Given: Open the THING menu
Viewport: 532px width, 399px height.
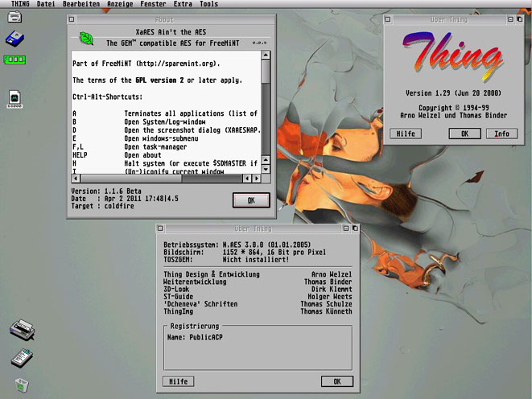Looking at the screenshot, I should [x=20, y=4].
